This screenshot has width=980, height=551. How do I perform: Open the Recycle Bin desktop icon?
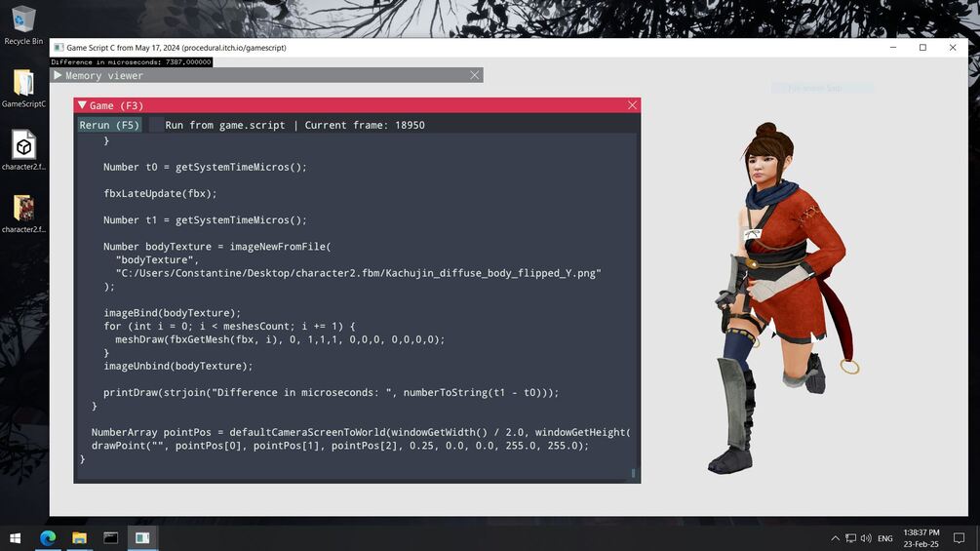point(23,23)
